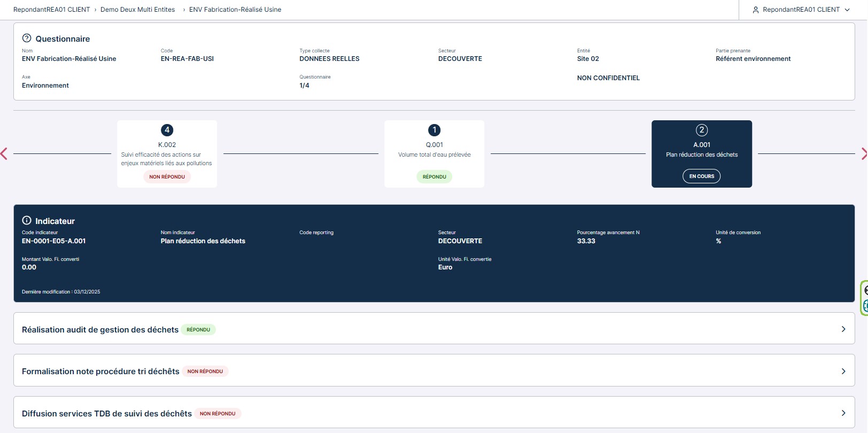Viewport: 868px width, 433px height.
Task: Click Dernière modification date 03/12/2025
Action: point(87,292)
